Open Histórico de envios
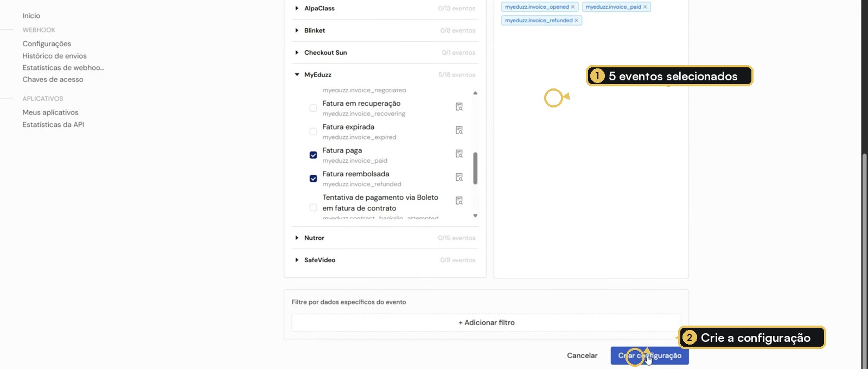Screen dimensions: 868x369 pos(54,56)
